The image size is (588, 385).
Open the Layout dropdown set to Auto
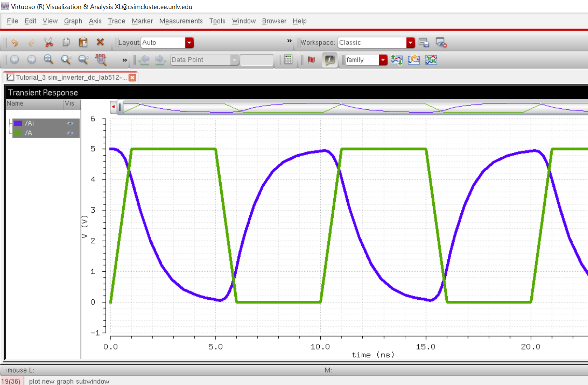tap(189, 43)
